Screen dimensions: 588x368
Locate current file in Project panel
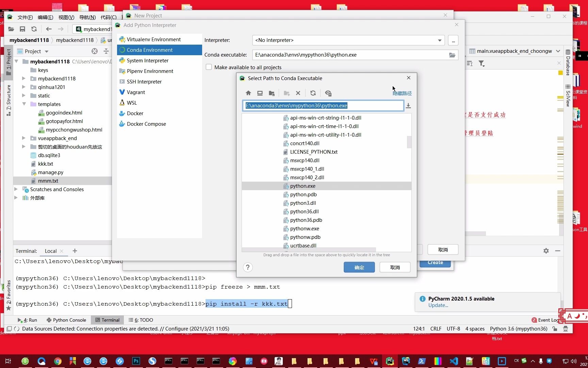tap(95, 51)
